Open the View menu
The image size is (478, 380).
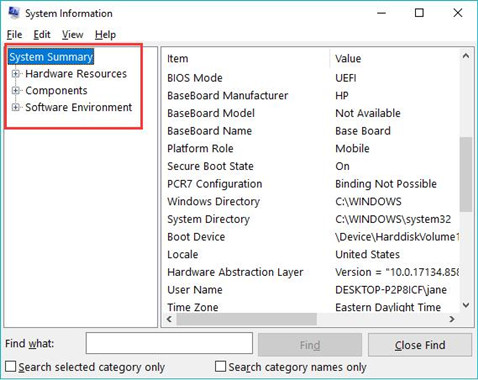click(x=72, y=34)
